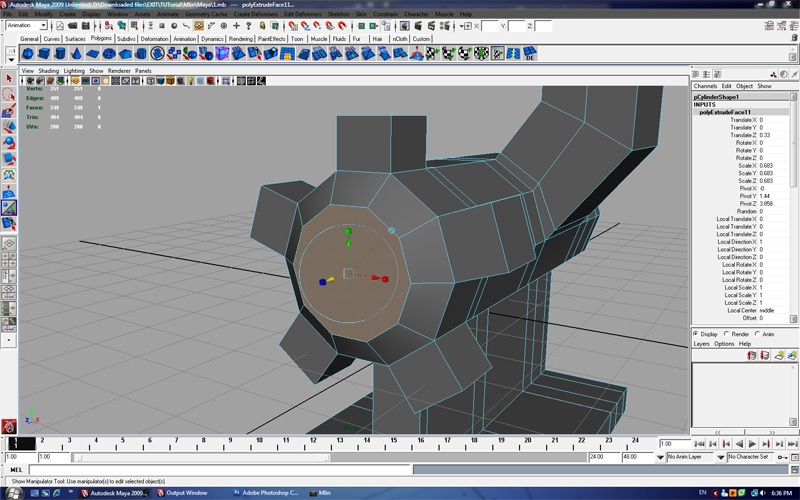This screenshot has width=800, height=500.
Task: Open Channels menu in the Channel Box
Action: [705, 86]
